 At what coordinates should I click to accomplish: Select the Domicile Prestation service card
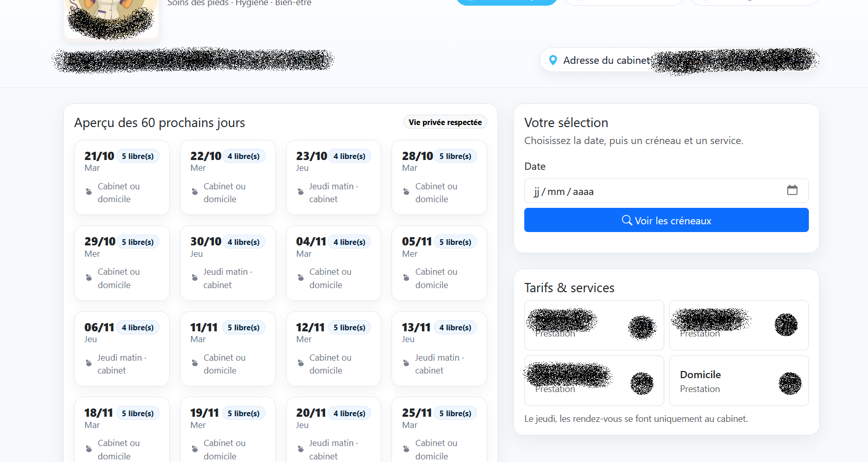(x=738, y=381)
